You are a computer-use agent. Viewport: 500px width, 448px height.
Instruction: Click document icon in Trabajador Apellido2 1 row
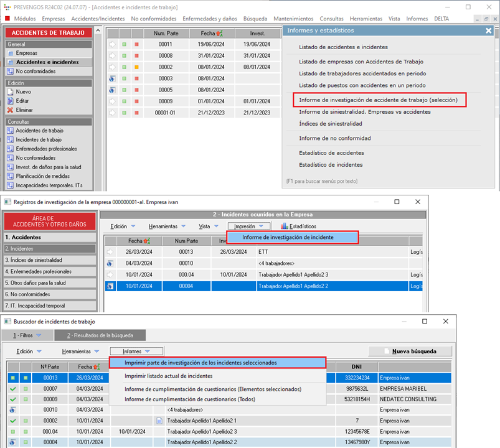pyautogui.click(x=159, y=421)
